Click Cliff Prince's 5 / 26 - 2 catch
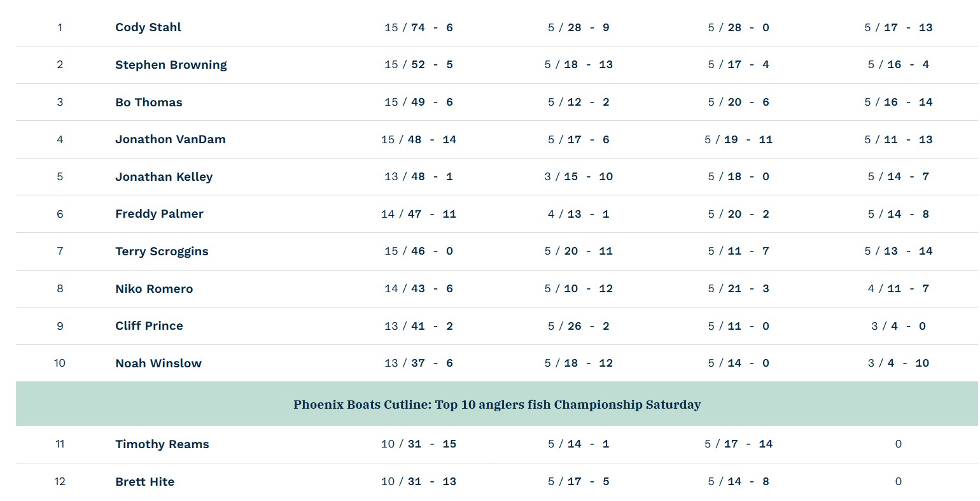The width and height of the screenshot is (980, 501). (578, 326)
